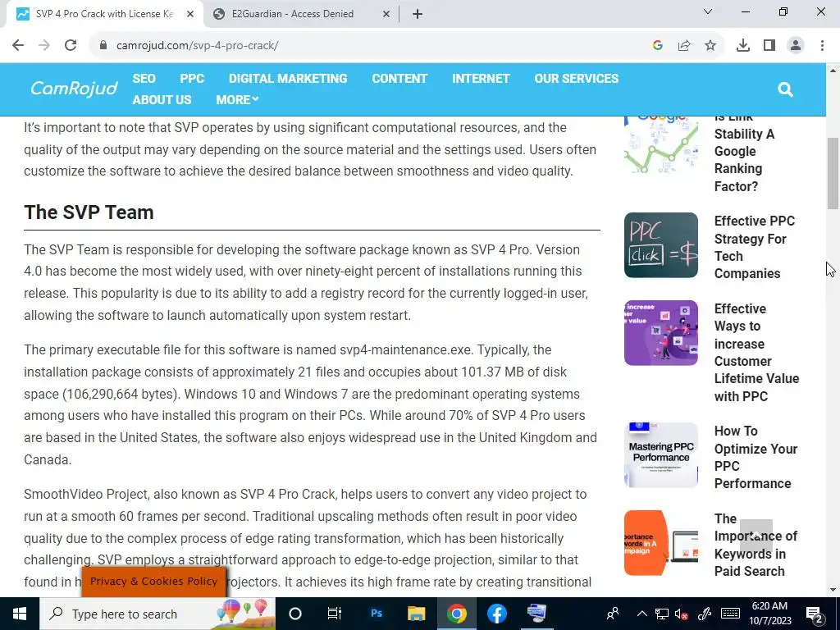Open Task View on taskbar
The width and height of the screenshot is (840, 630).
pos(335,614)
